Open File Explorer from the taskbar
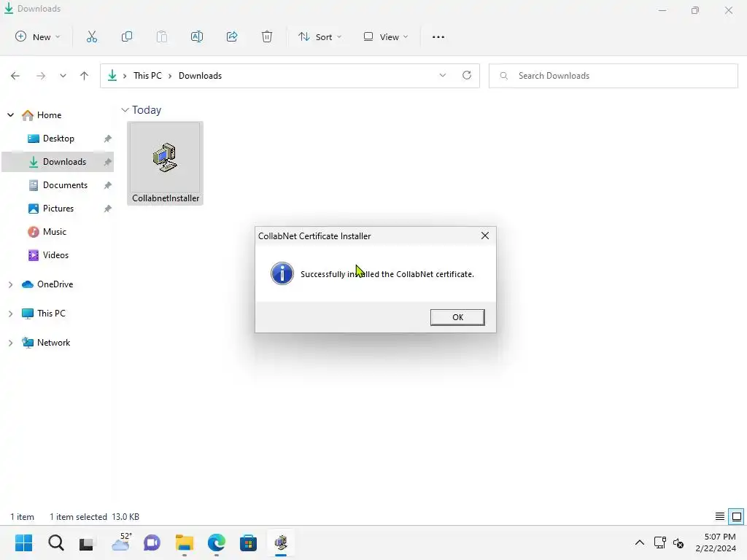The height and width of the screenshot is (560, 747). coord(185,542)
